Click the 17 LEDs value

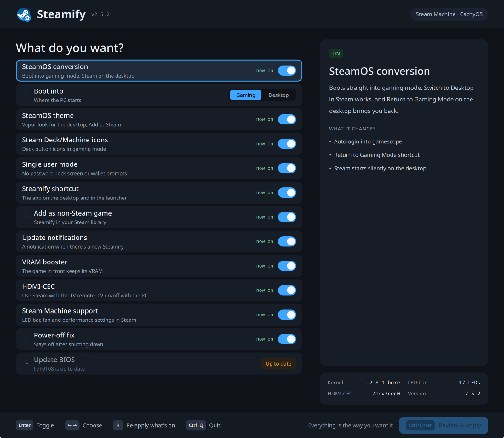click(x=469, y=383)
